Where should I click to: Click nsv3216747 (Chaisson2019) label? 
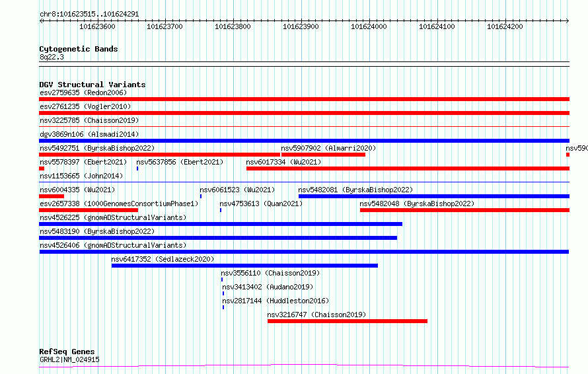316,315
